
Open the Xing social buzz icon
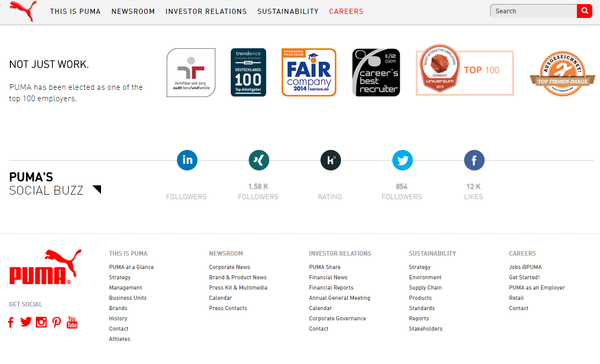click(259, 160)
